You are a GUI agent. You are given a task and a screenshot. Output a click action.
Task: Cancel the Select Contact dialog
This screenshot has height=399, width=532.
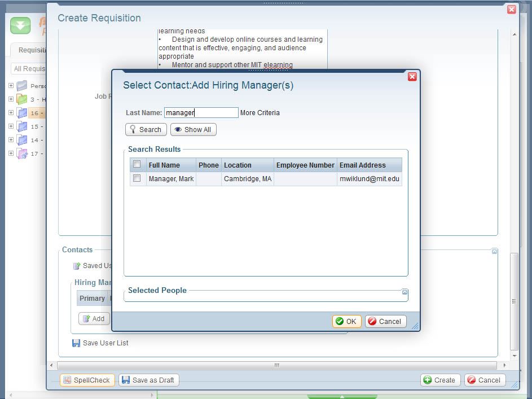(x=386, y=322)
